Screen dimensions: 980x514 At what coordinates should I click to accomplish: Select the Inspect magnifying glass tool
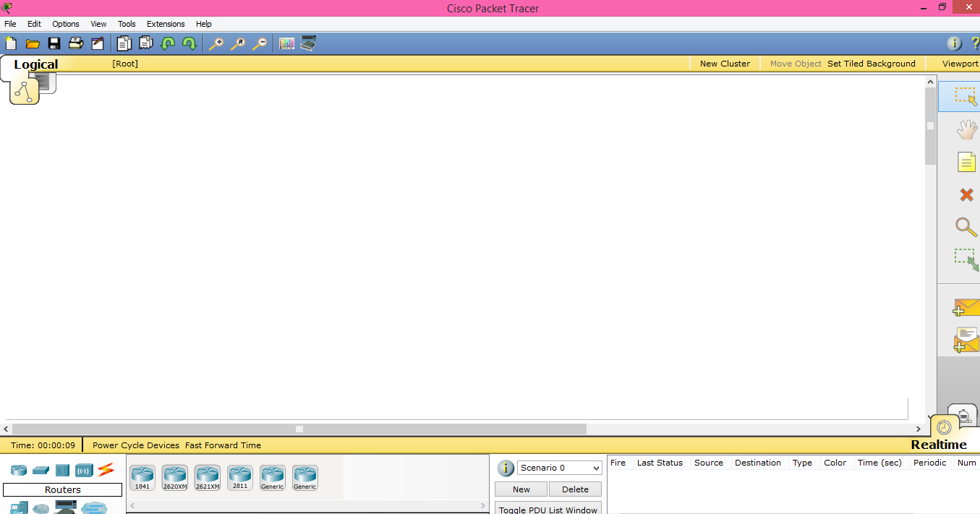coord(966,227)
